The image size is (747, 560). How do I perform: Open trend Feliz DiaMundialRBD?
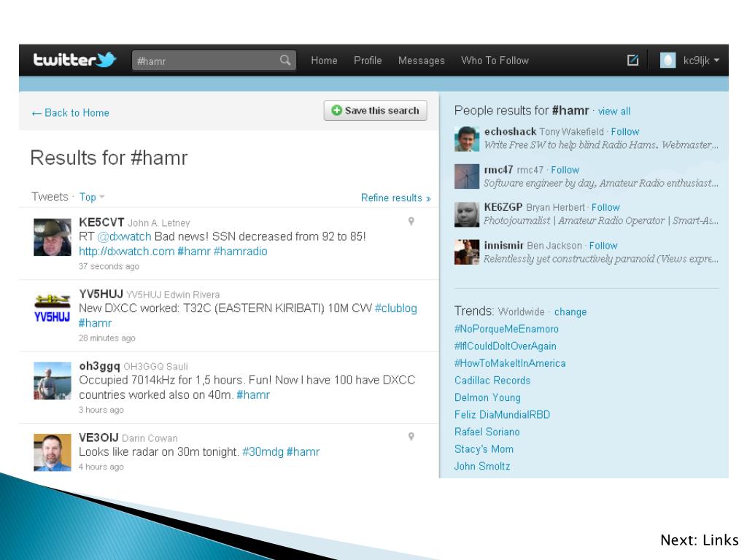(x=502, y=415)
